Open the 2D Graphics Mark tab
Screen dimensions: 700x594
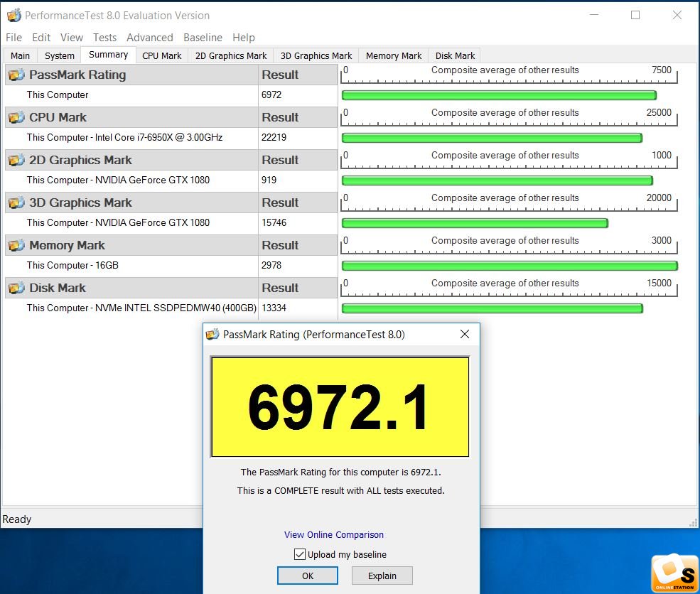pos(231,56)
